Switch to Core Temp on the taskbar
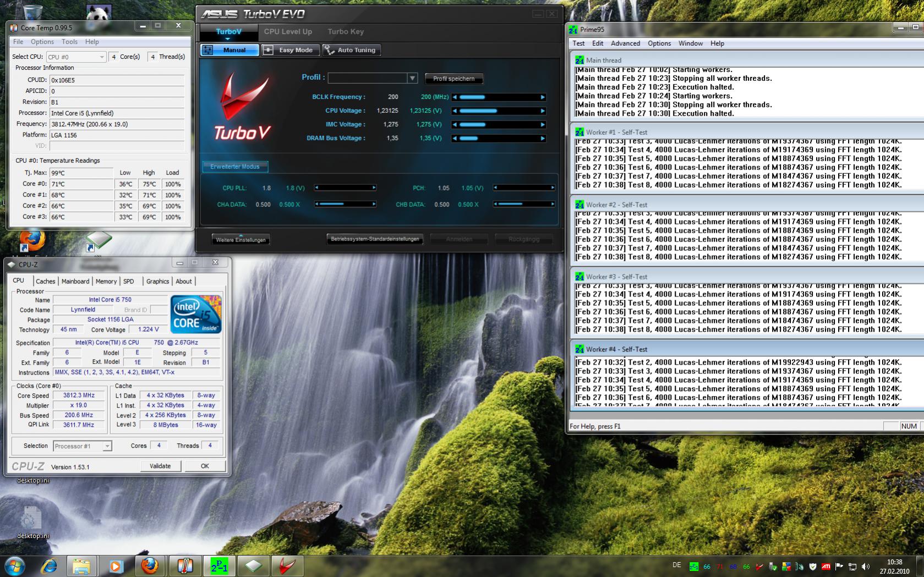The height and width of the screenshot is (577, 924). 184,566
